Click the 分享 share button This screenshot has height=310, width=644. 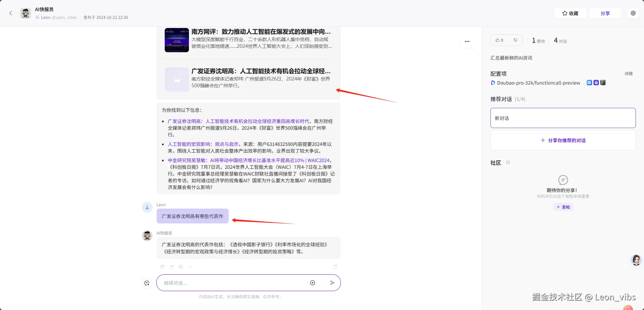pos(605,13)
